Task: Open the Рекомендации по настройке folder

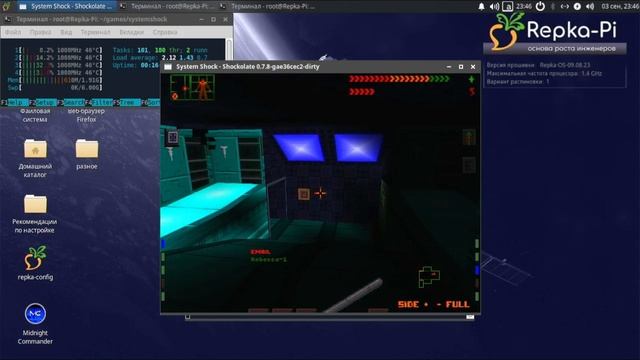Action: (x=35, y=204)
